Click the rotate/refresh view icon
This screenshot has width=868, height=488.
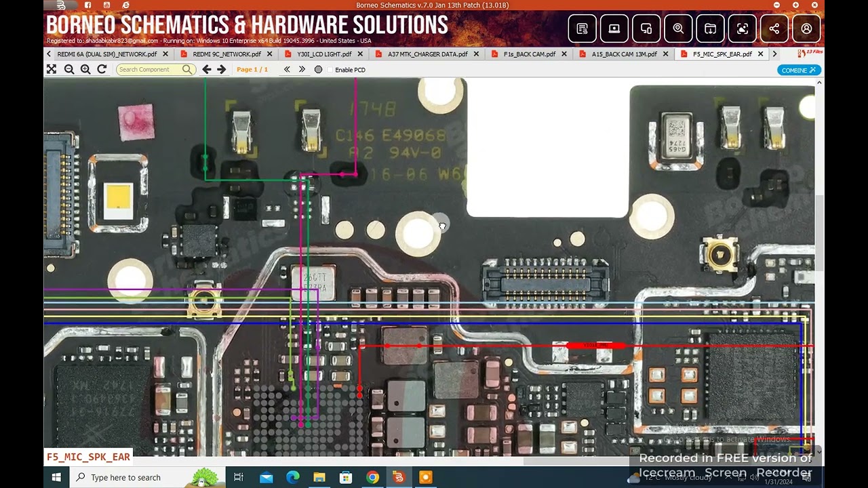point(102,69)
